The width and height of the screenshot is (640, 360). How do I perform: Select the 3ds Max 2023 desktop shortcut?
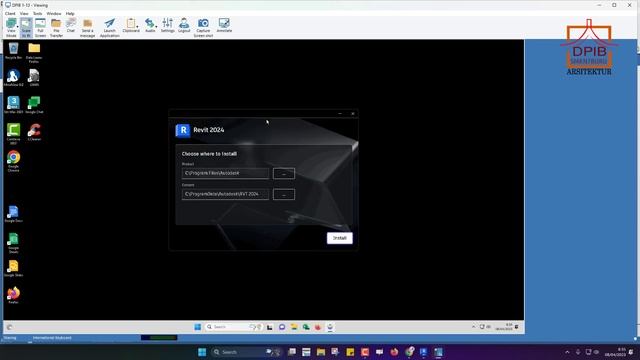click(13, 105)
